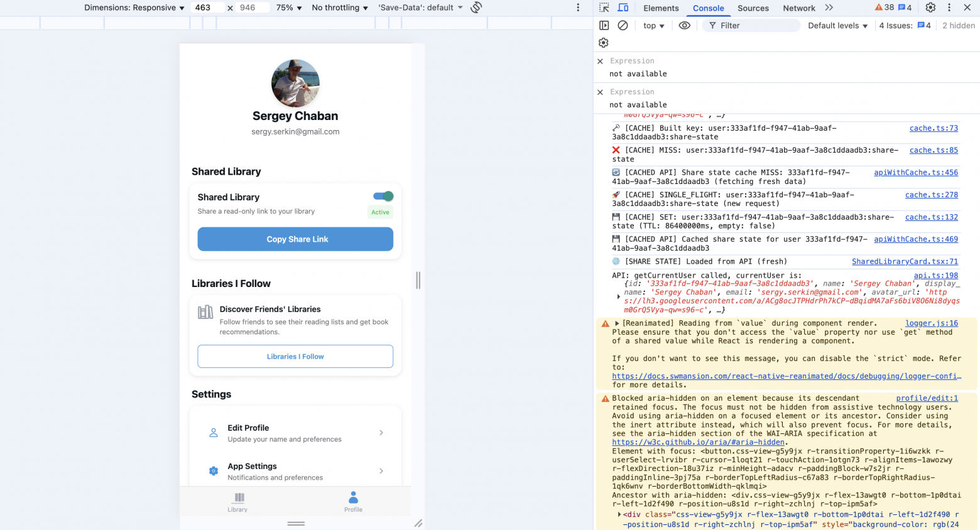Click the books icon in Discover Friends' Libraries

(205, 312)
